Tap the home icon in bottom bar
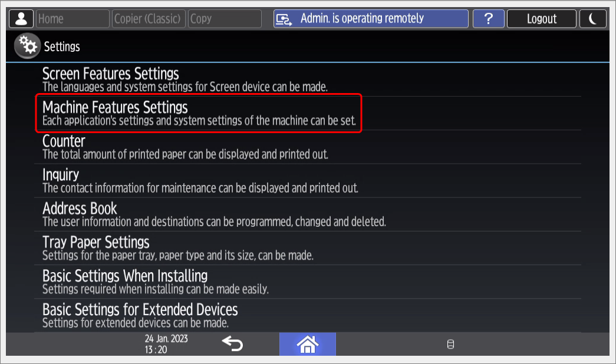Viewport: 616px width, 364px height. pyautogui.click(x=308, y=344)
